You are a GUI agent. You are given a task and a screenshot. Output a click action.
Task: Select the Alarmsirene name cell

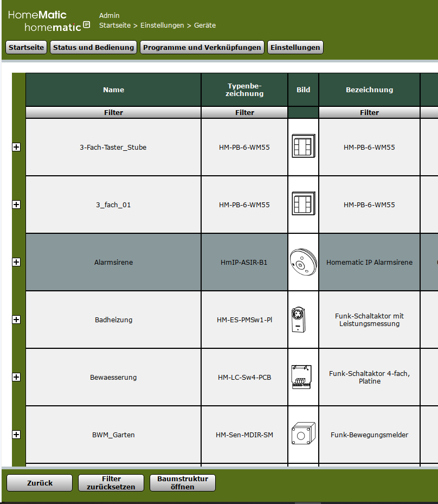pyautogui.click(x=113, y=262)
